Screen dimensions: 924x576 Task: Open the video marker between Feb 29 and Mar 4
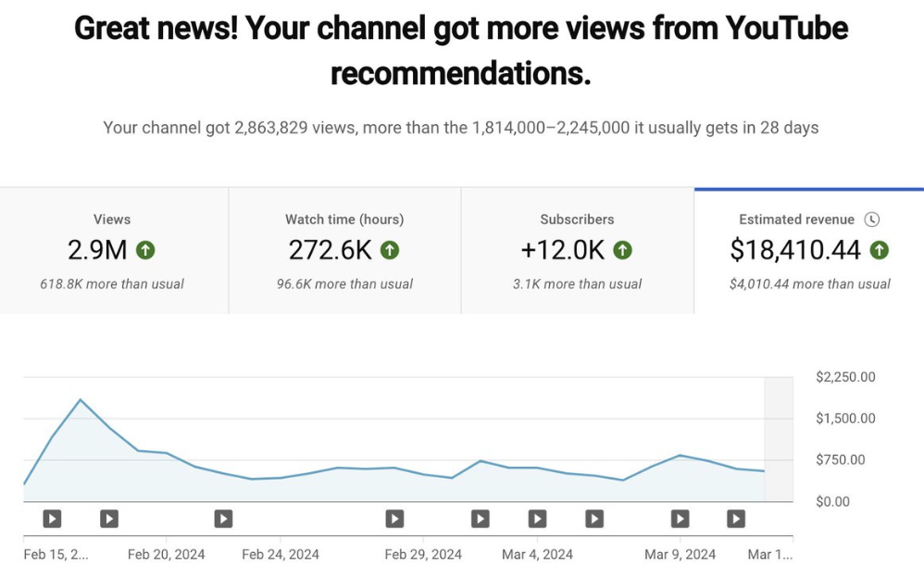(x=481, y=519)
